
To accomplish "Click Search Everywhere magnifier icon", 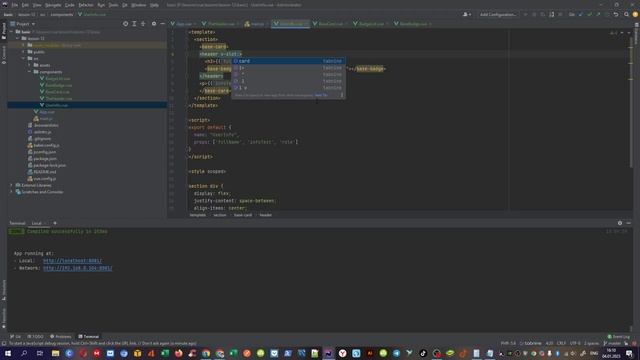I will click(x=627, y=14).
